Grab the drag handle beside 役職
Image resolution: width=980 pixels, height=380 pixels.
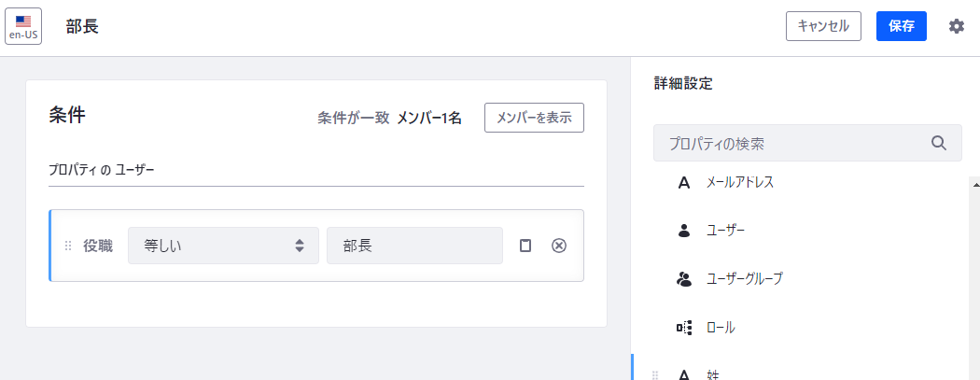pos(68,246)
